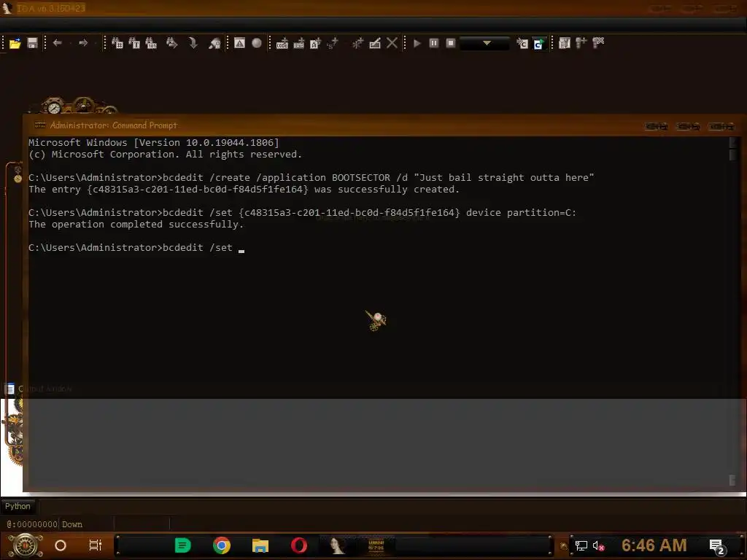This screenshot has height=560, width=747.
Task: Jump forward with the right arrow
Action: [83, 43]
